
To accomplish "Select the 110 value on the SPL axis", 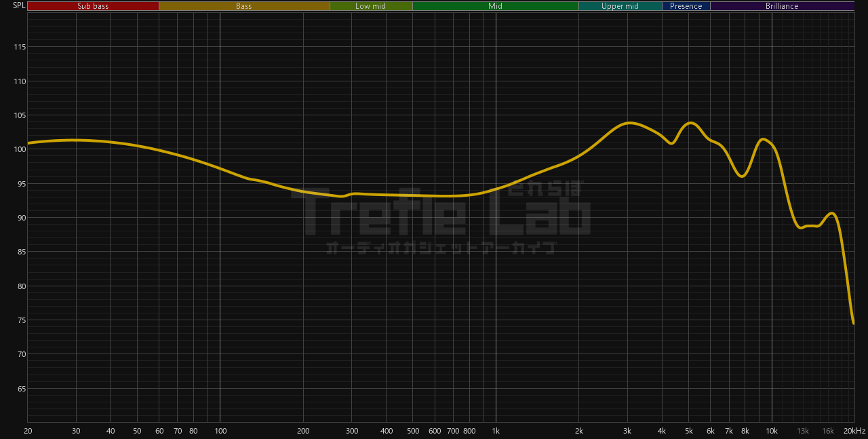I will (x=19, y=81).
